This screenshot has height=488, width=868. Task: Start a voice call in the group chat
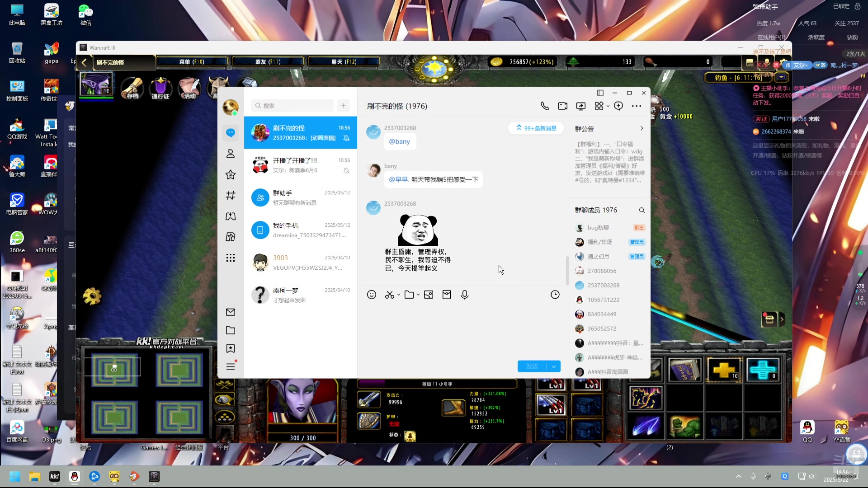click(545, 106)
